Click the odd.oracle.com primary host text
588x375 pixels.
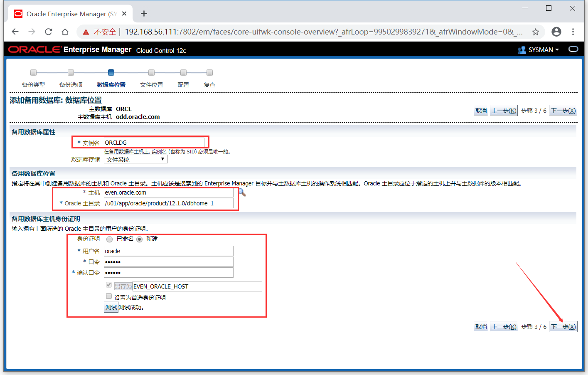click(x=138, y=117)
